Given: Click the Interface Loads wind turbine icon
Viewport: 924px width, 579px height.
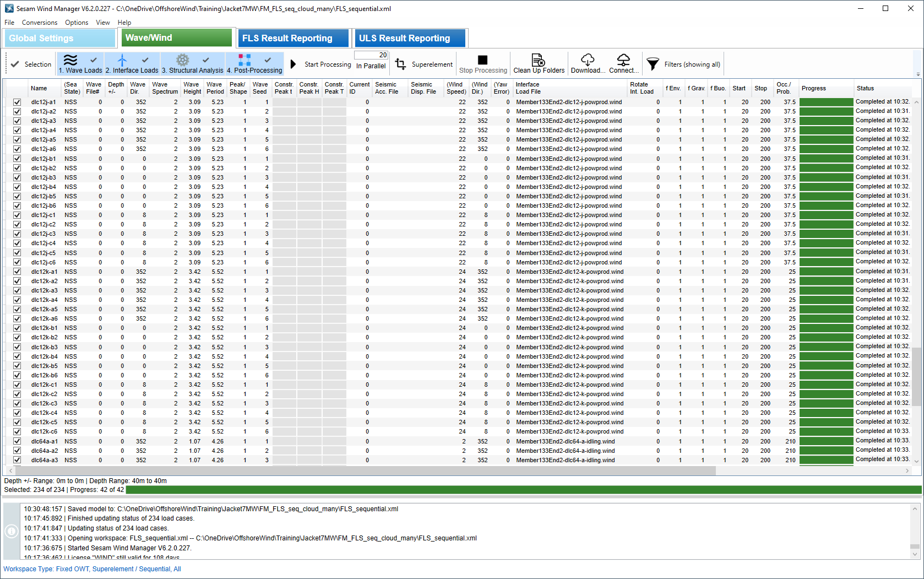Looking at the screenshot, I should 122,60.
